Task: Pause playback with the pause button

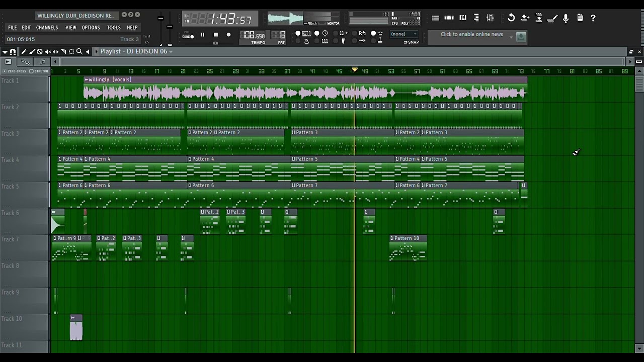Action: point(203,35)
